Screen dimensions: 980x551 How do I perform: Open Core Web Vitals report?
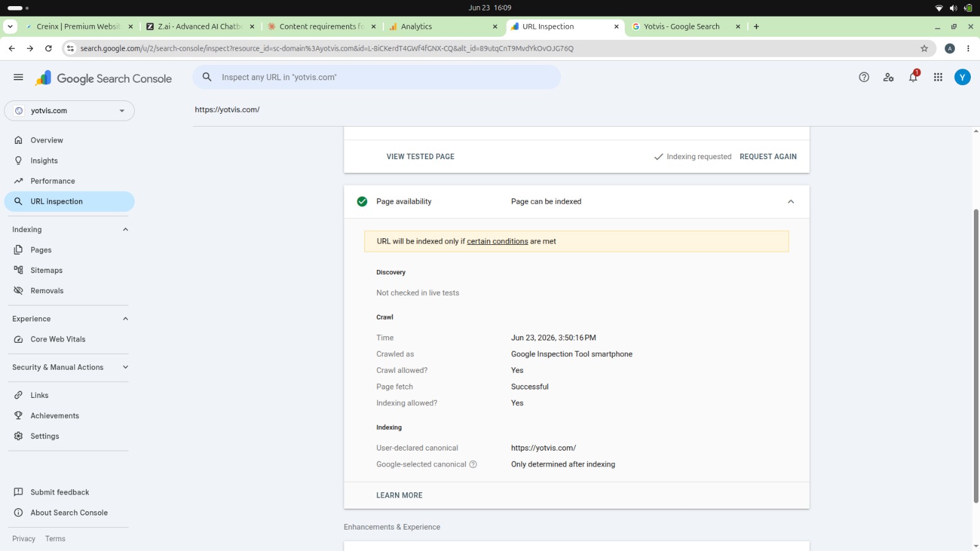pyautogui.click(x=69, y=339)
